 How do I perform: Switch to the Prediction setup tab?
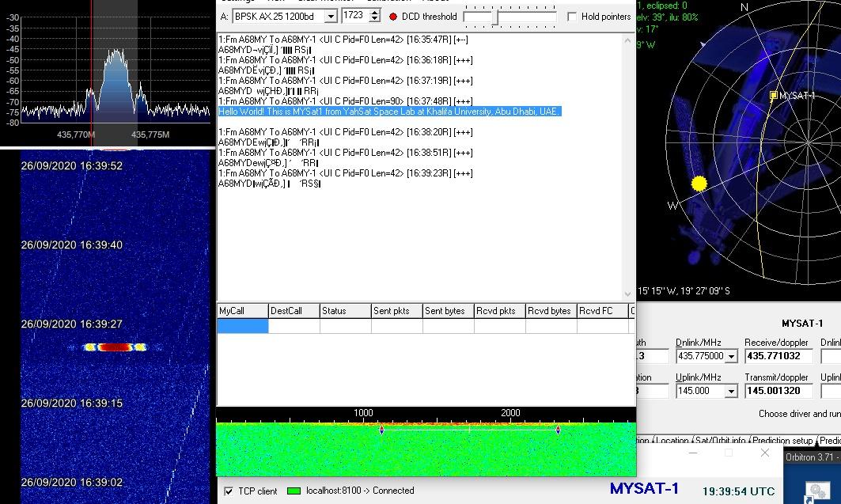point(782,440)
